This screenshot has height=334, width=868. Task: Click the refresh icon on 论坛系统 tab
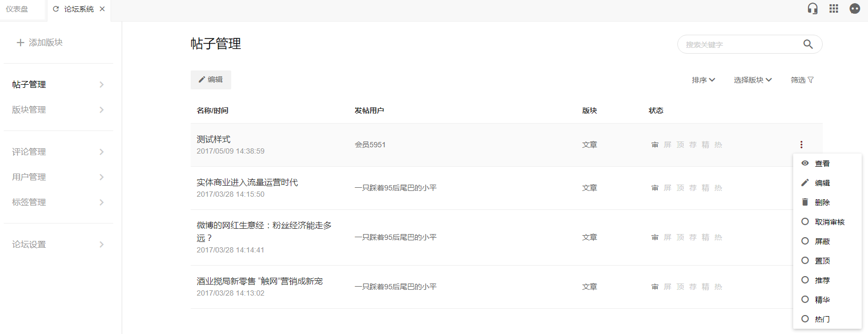(x=56, y=9)
